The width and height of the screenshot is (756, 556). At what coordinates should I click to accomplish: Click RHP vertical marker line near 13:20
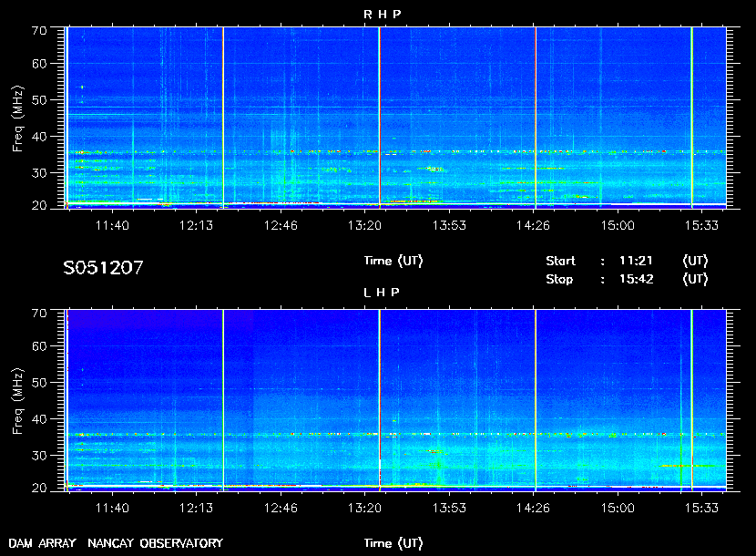(380, 118)
